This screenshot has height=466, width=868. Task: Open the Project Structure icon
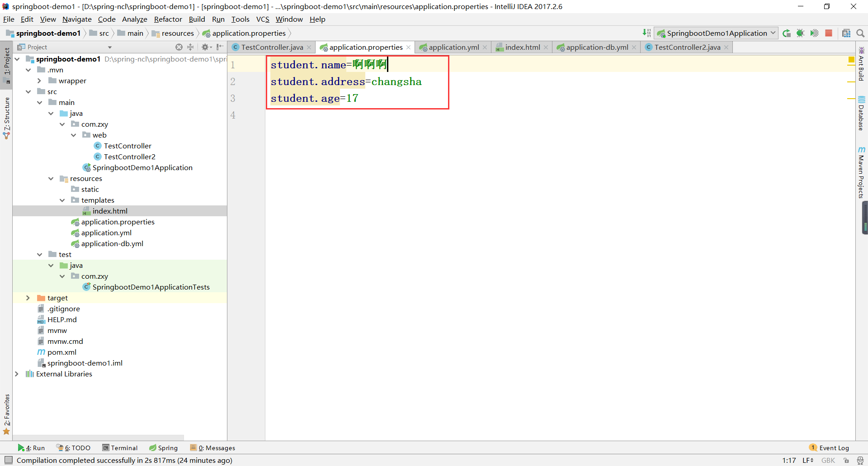click(x=846, y=33)
